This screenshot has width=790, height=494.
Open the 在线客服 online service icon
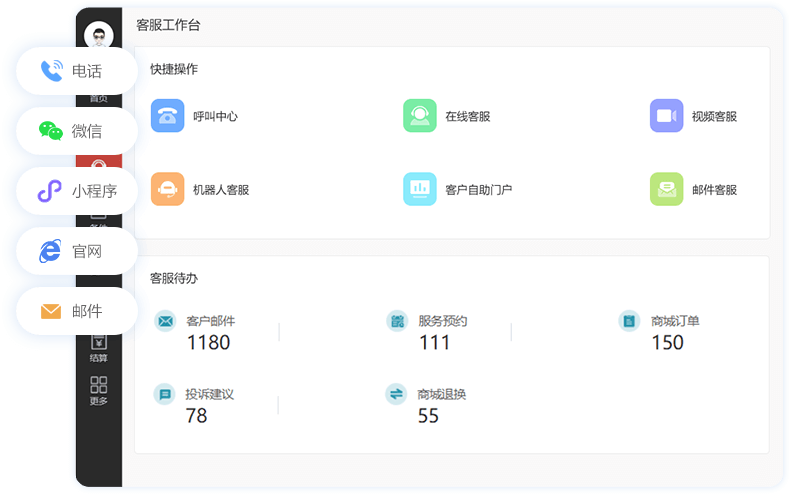tap(420, 116)
